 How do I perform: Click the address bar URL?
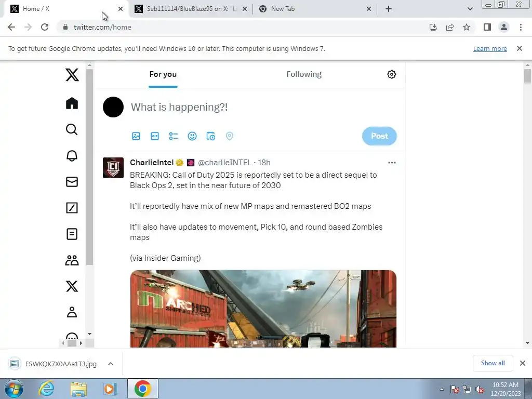coord(102,27)
